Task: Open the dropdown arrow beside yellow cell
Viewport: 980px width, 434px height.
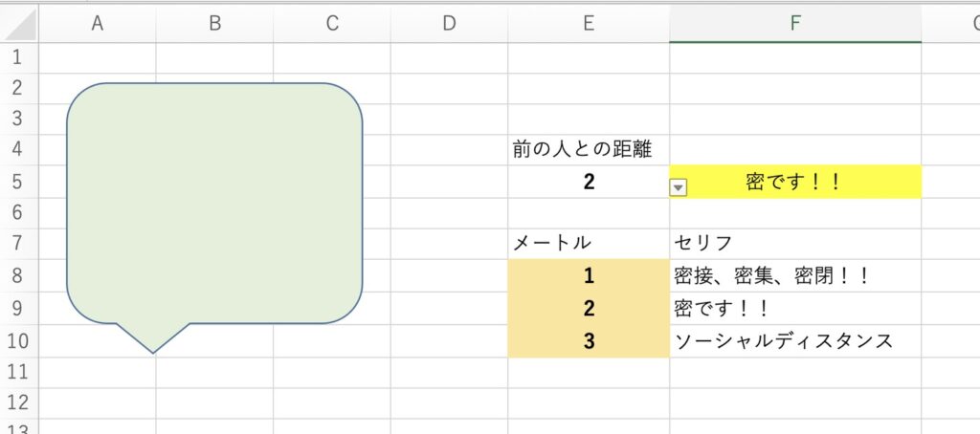Action: (678, 188)
